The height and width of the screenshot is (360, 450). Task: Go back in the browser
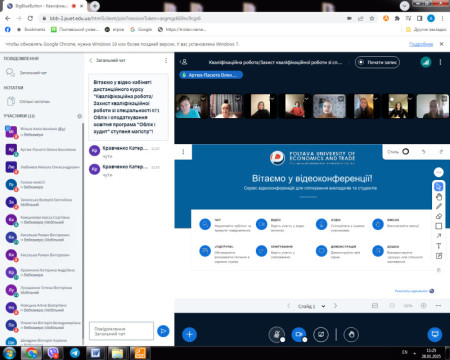pyautogui.click(x=8, y=18)
